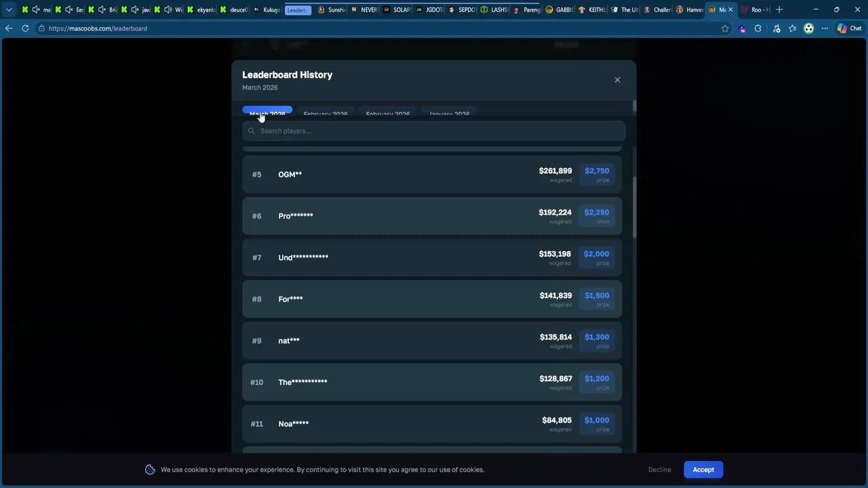Open the music note toolbar icon

pos(776,28)
